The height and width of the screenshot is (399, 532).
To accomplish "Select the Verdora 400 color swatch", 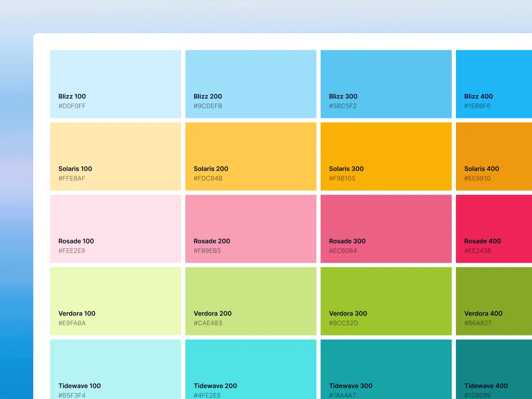I will 494,301.
